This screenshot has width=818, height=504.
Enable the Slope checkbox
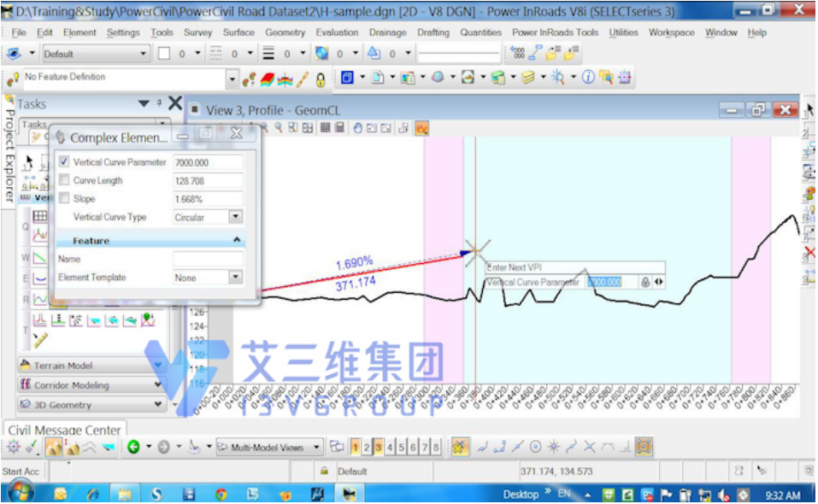point(64,198)
